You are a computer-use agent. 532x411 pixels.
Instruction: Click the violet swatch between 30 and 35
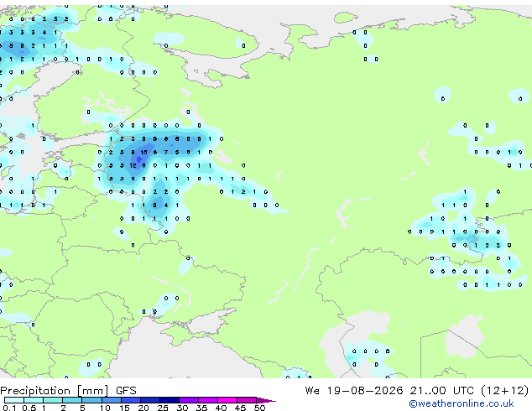pos(188,400)
